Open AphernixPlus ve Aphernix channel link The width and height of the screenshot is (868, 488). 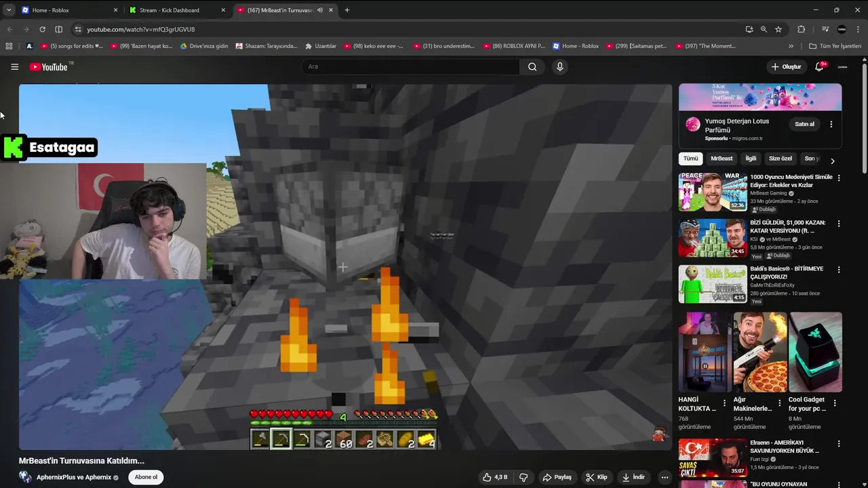74,477
